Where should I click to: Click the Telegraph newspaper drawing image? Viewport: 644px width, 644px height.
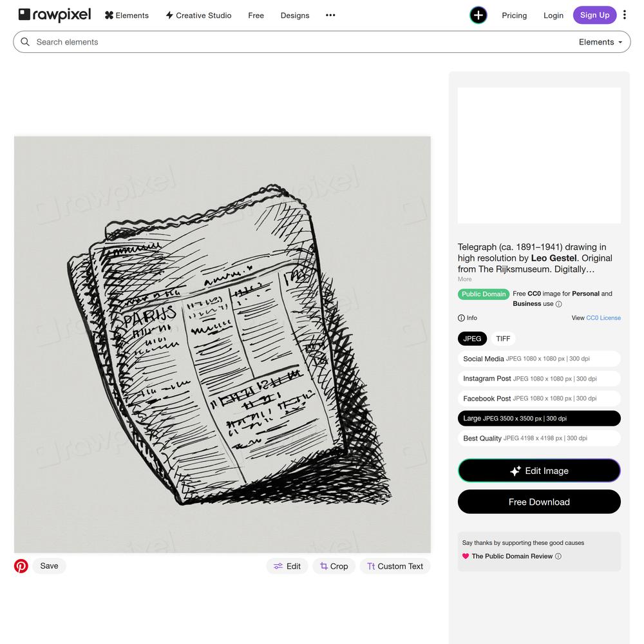(x=222, y=344)
